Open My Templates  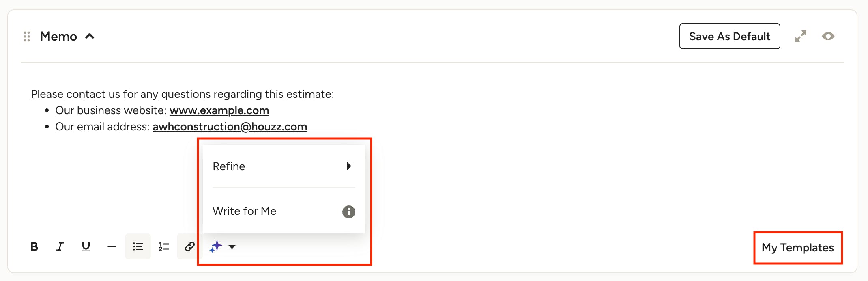[797, 247]
